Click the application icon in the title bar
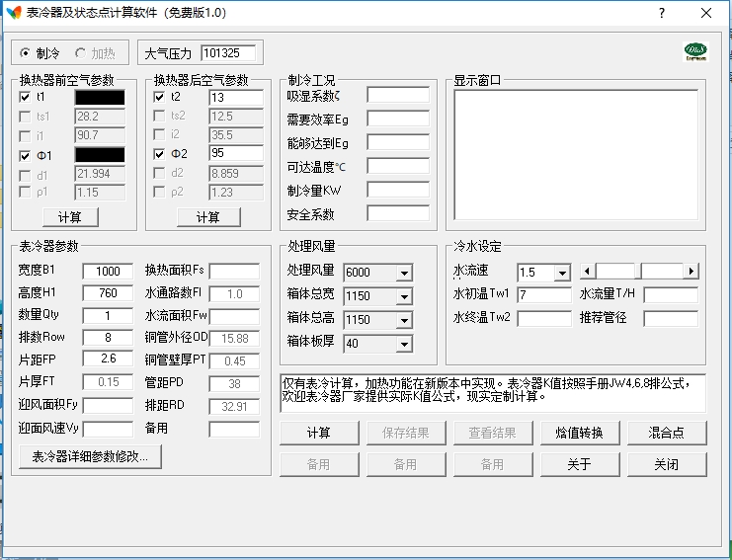The width and height of the screenshot is (732, 560). pyautogui.click(x=14, y=14)
